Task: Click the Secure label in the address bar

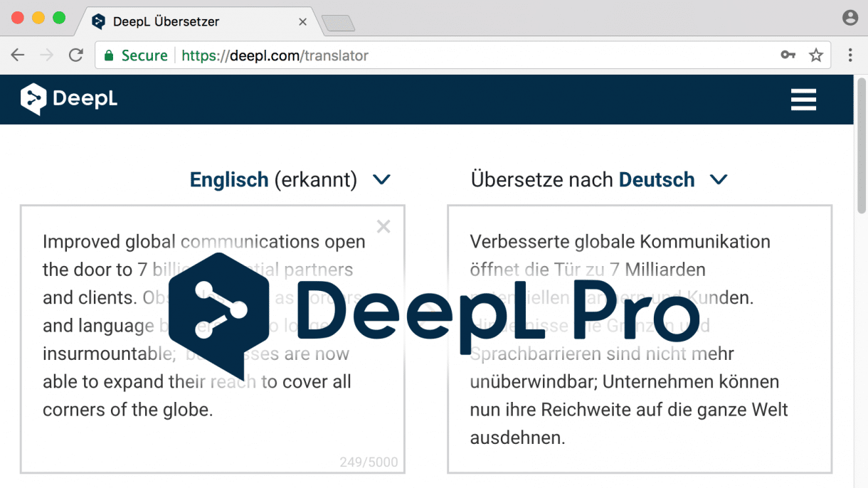Action: 144,55
